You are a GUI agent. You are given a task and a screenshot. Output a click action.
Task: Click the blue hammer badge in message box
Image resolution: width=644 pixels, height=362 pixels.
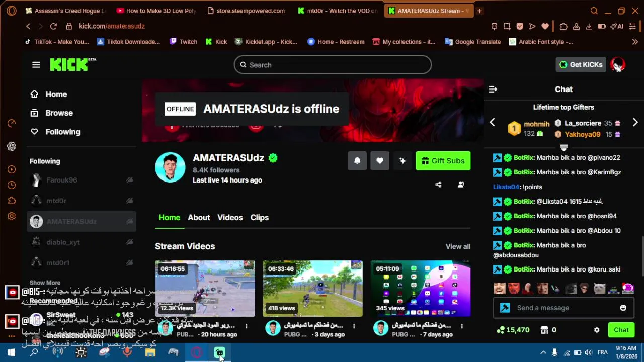pyautogui.click(x=505, y=308)
